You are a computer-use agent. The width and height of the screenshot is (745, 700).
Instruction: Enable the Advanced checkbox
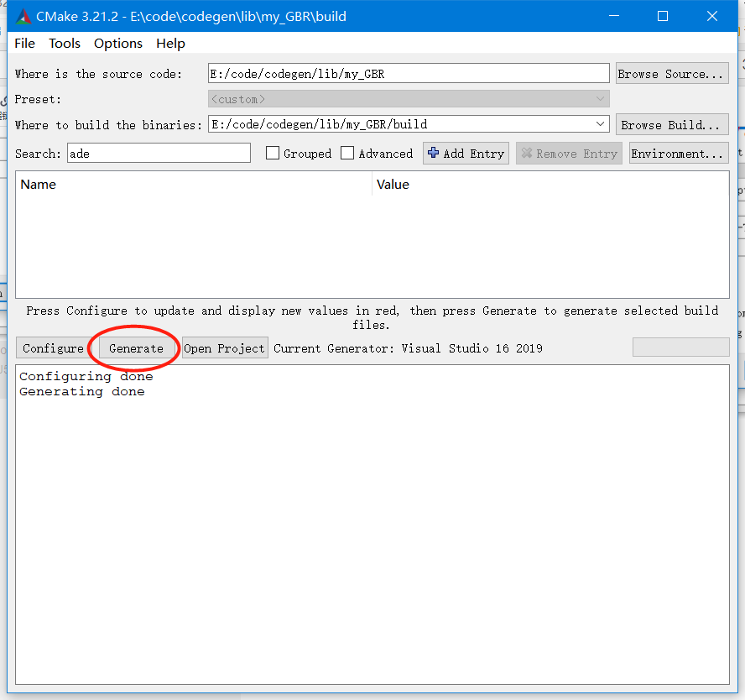point(347,153)
